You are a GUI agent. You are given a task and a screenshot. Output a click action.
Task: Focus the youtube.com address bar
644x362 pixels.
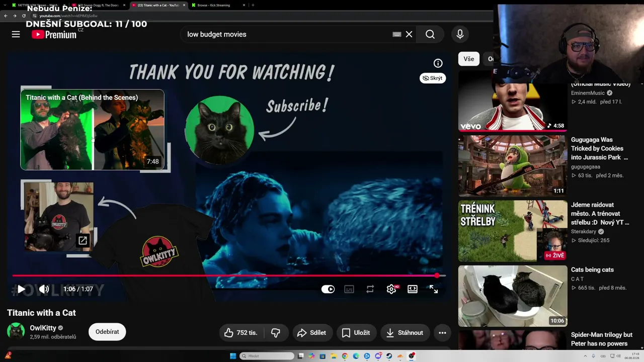(x=262, y=16)
